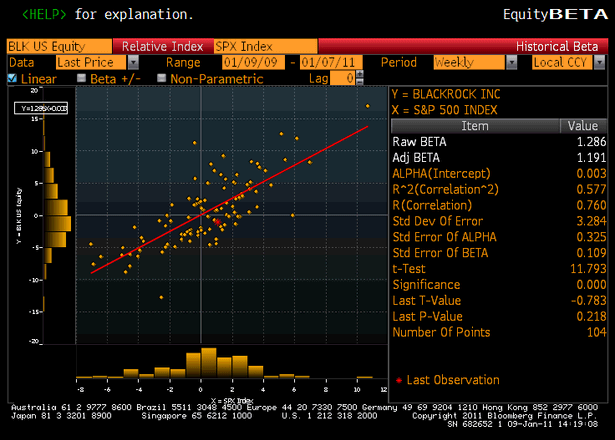Click the regression equation label box
615x440 pixels.
coord(41,108)
